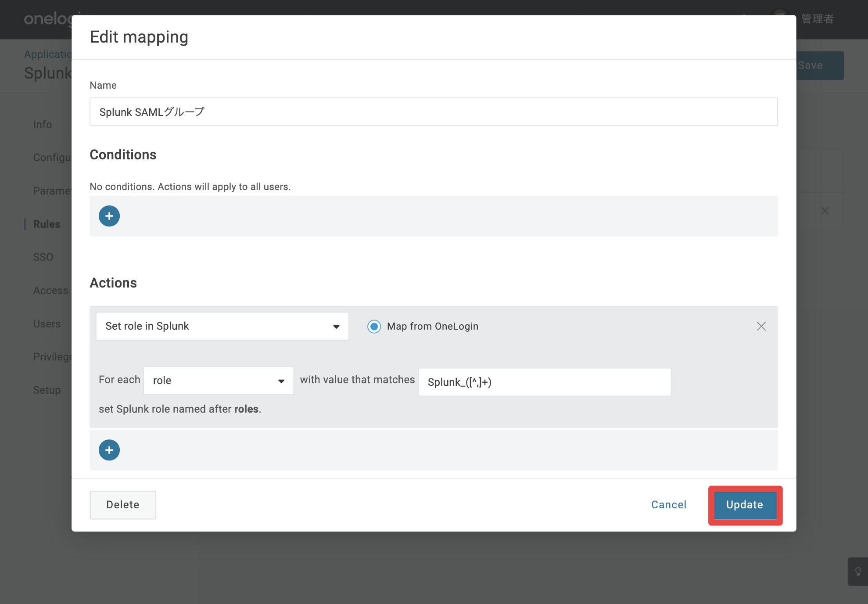Screen dimensions: 868x604
Task: Open the Set role in Splunk dropdown
Action: [222, 326]
